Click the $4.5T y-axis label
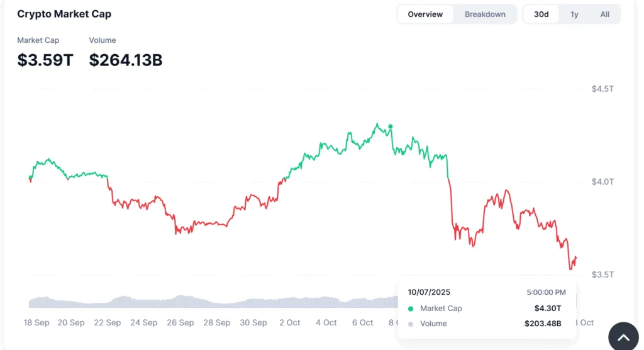644x350 pixels. (602, 89)
